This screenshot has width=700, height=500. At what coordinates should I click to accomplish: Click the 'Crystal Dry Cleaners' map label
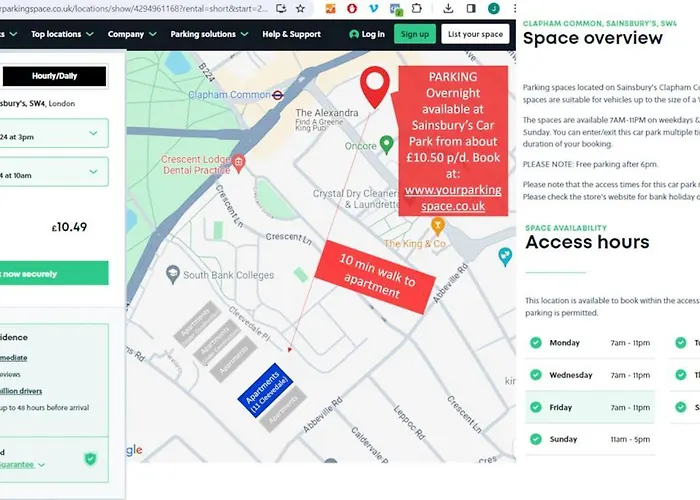356,194
